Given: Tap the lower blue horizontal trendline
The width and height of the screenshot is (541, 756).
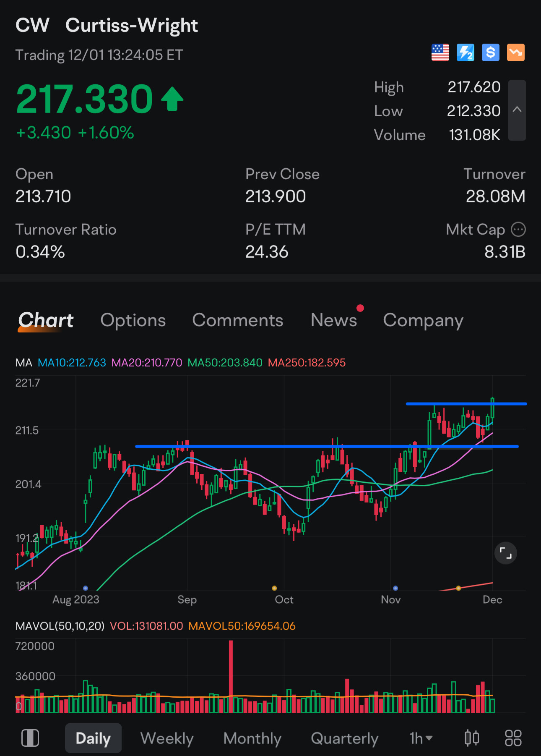Looking at the screenshot, I should pos(327,447).
